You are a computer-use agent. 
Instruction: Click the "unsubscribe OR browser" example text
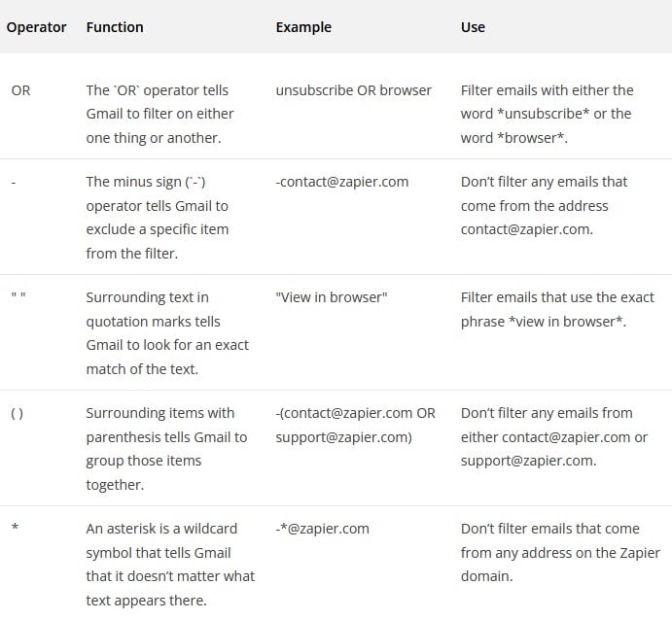(x=353, y=90)
